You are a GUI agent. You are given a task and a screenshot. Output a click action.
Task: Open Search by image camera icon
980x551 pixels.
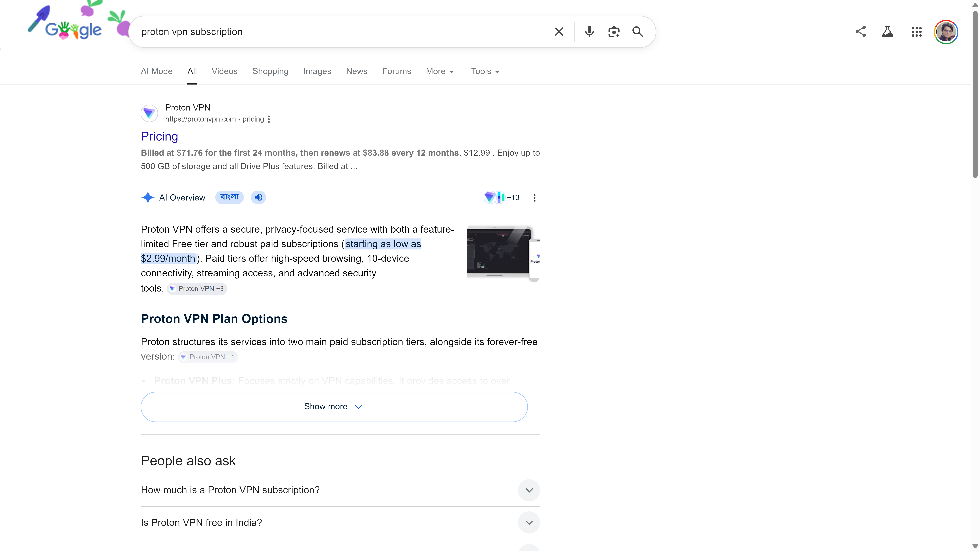614,32
